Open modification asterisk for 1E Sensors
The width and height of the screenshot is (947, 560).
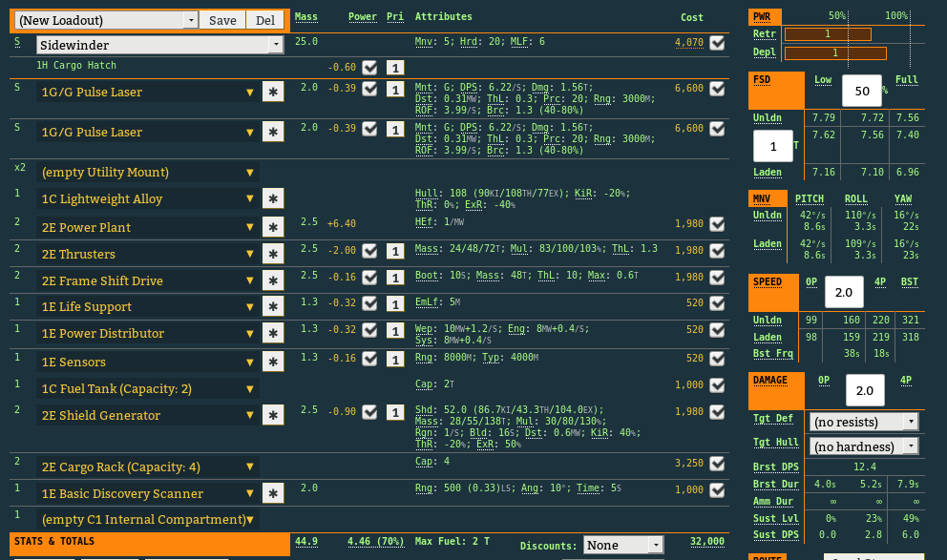[x=273, y=363]
